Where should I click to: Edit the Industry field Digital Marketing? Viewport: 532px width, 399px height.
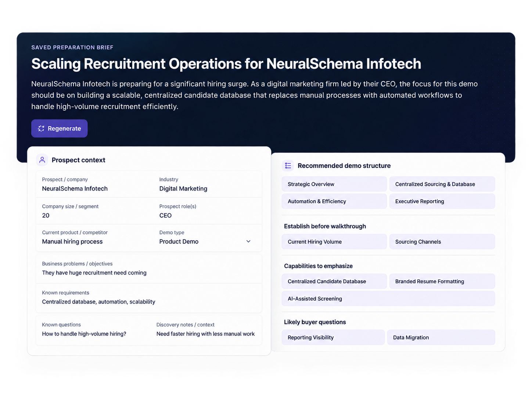pyautogui.click(x=183, y=188)
